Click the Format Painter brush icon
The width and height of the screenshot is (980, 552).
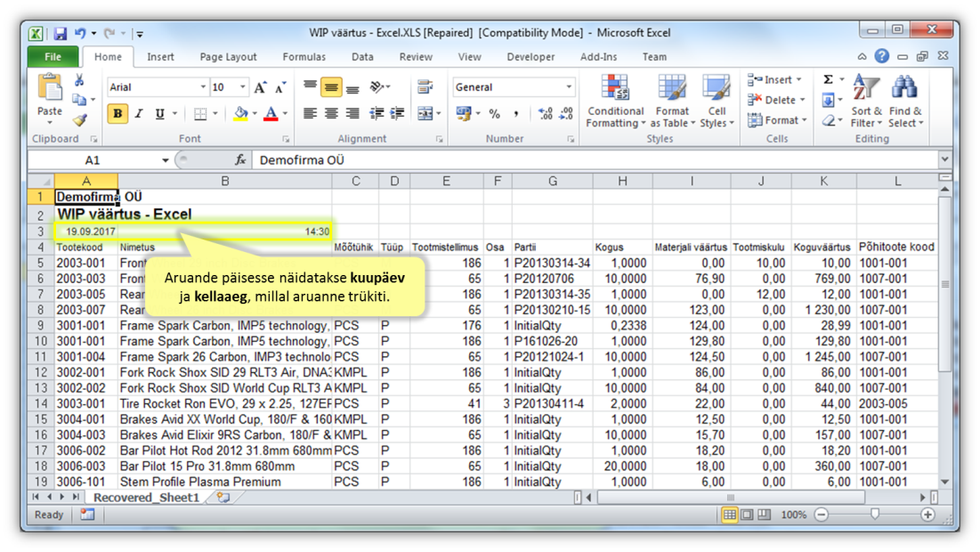pos(80,120)
